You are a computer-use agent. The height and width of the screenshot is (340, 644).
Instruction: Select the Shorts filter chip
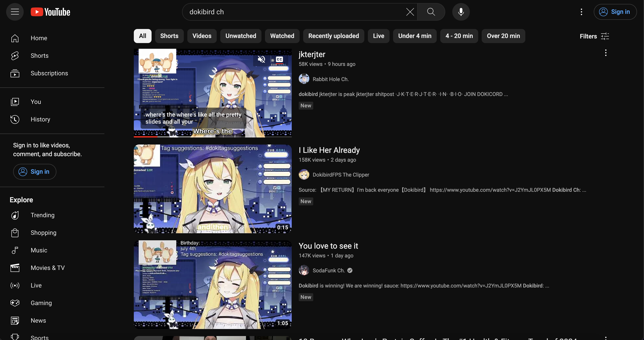click(169, 36)
